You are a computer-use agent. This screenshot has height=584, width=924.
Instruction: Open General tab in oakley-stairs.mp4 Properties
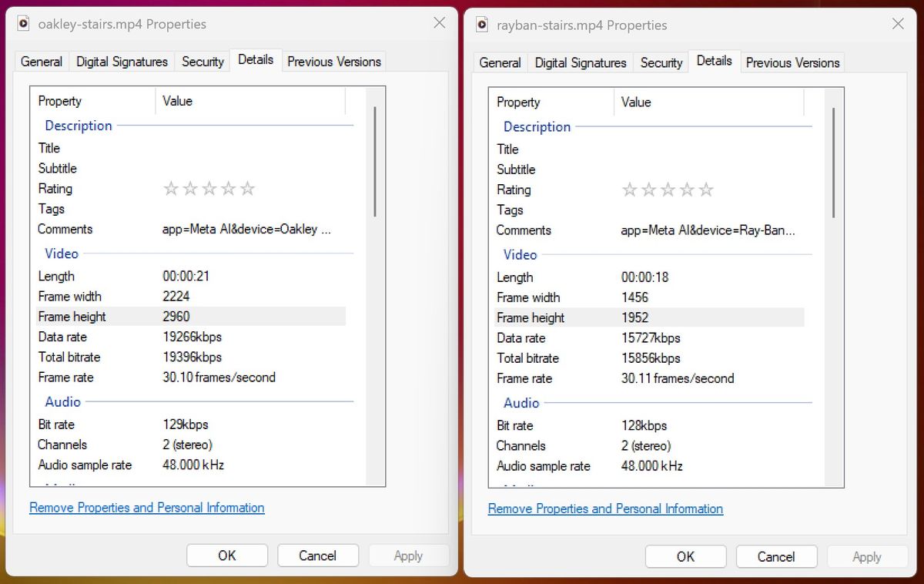coord(42,62)
